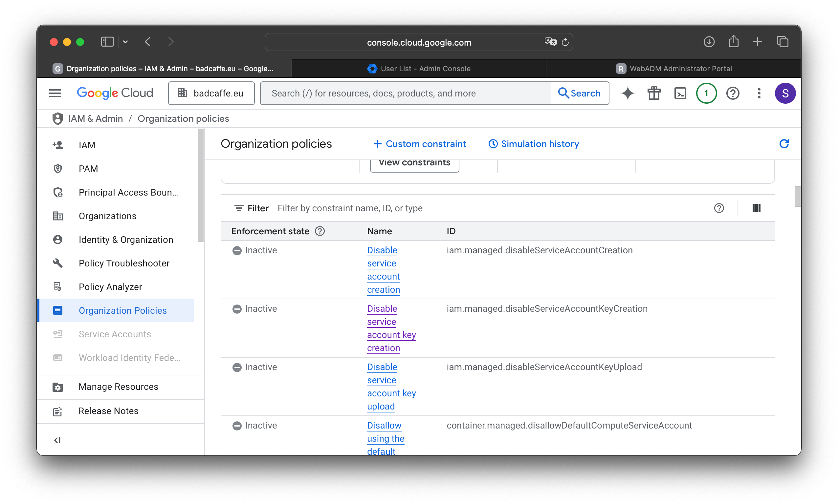The height and width of the screenshot is (504, 838).
Task: Click the Safari share icon
Action: pos(733,41)
